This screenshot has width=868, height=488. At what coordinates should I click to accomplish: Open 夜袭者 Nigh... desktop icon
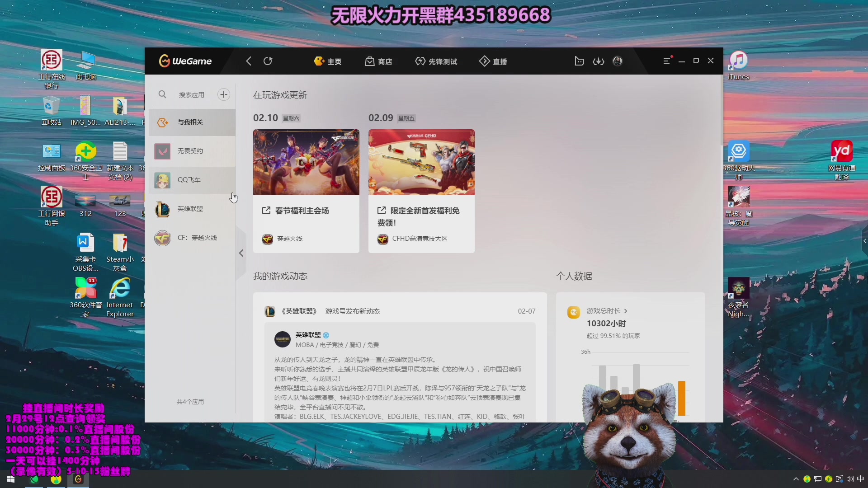click(x=739, y=297)
